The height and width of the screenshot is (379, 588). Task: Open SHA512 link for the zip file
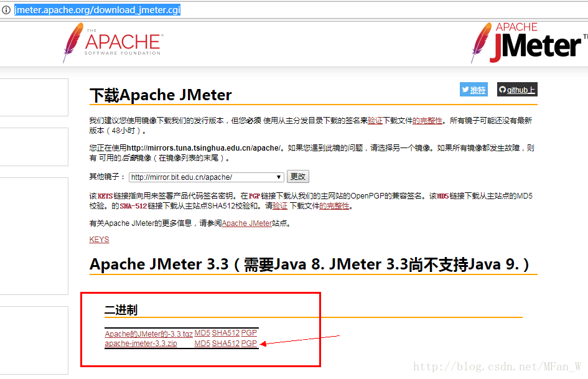(225, 344)
